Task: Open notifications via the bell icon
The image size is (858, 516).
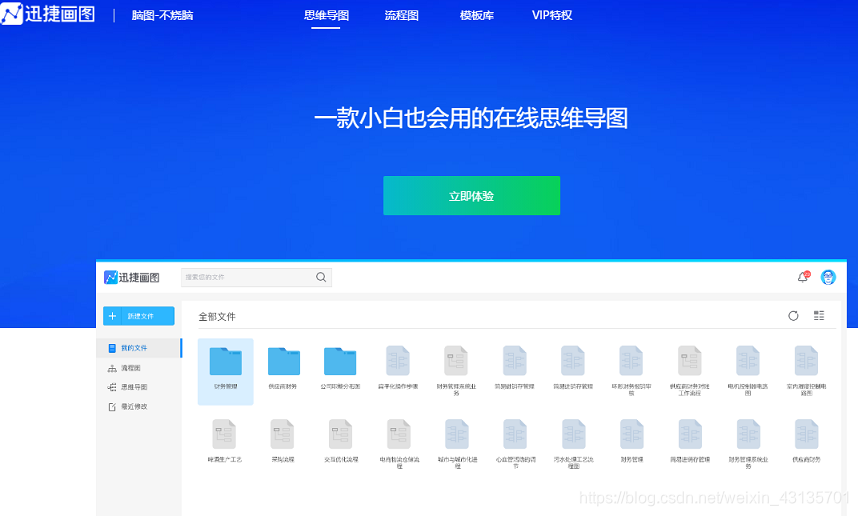Action: coord(803,277)
